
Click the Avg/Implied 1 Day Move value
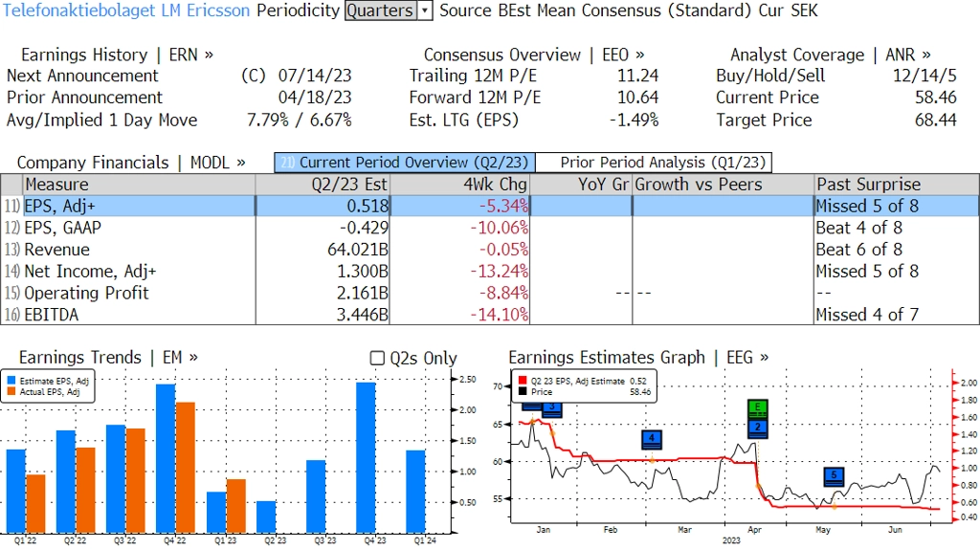pyautogui.click(x=300, y=120)
